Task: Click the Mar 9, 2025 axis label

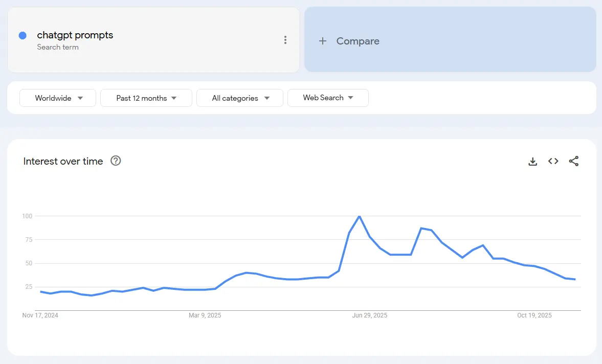Action: click(x=205, y=315)
